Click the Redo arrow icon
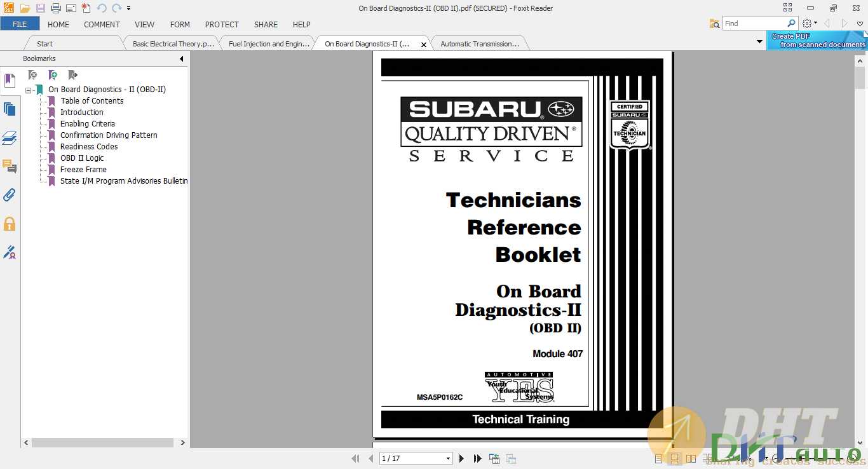868x469 pixels. pyautogui.click(x=116, y=8)
